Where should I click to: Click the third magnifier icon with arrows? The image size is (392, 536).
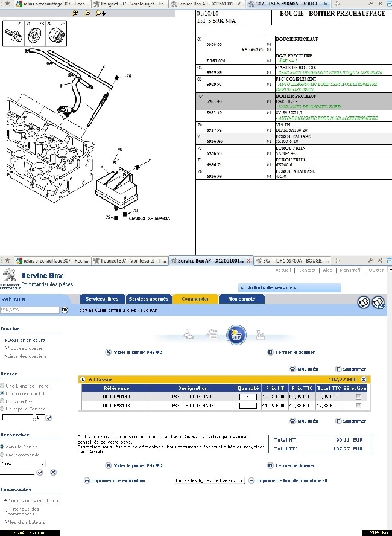coord(100,13)
